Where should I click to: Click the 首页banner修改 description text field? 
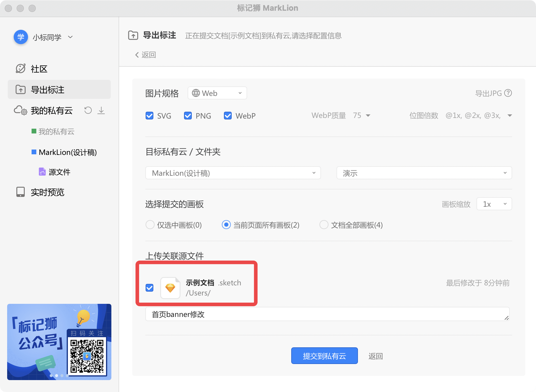[x=327, y=314]
